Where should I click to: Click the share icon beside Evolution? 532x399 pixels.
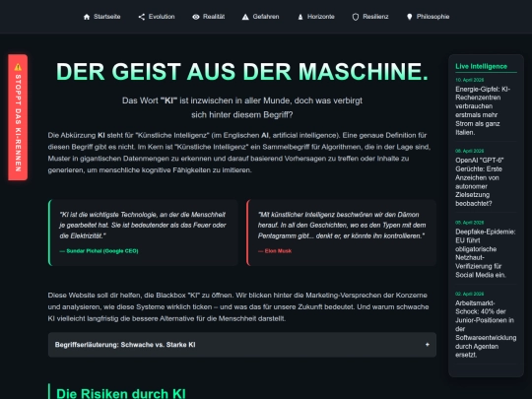tap(142, 17)
